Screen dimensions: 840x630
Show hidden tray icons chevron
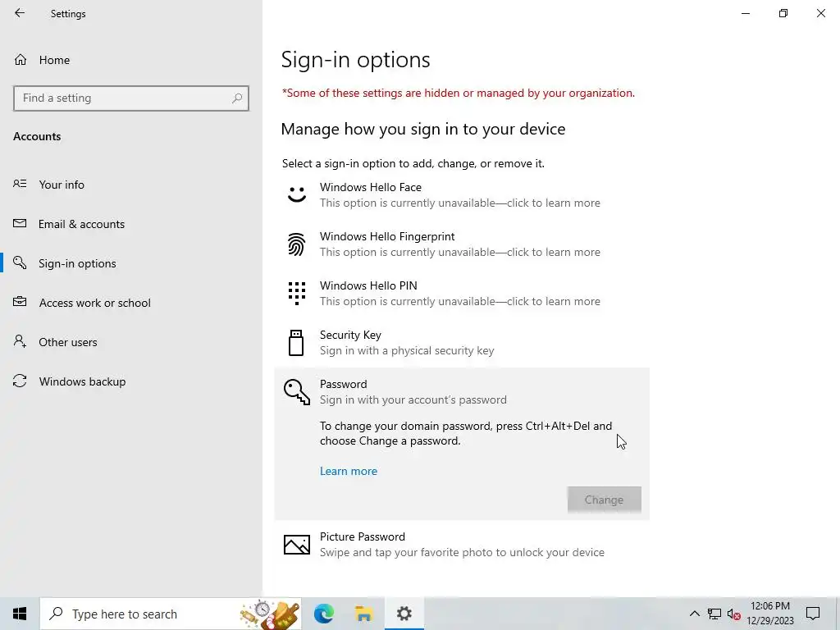tap(694, 614)
